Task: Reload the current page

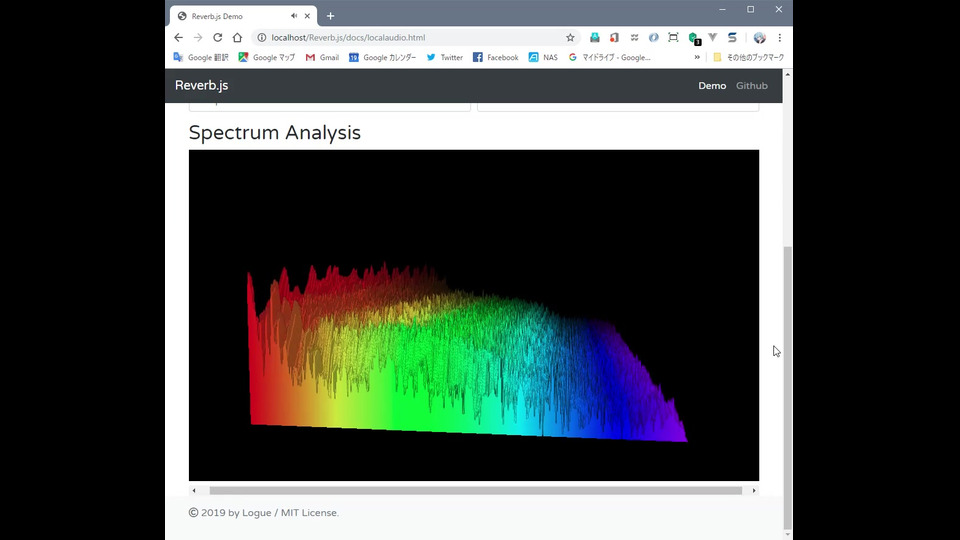Action: [x=217, y=38]
